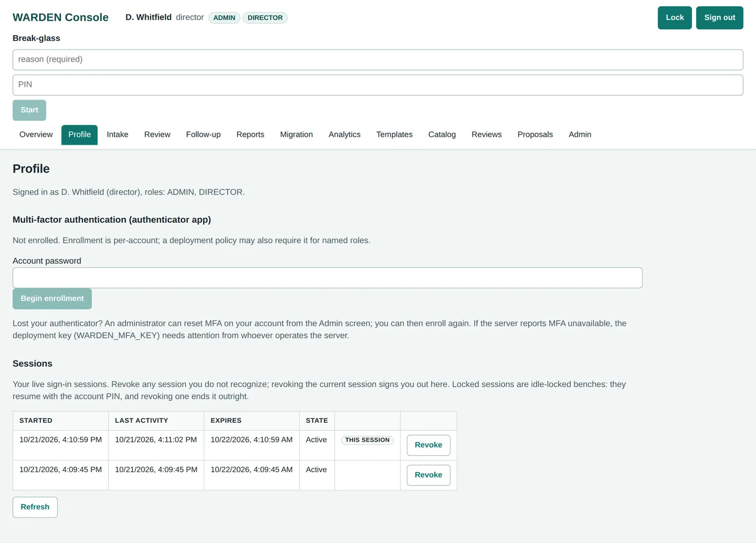Click the Profile page heading
The height and width of the screenshot is (543, 756).
pos(31,169)
